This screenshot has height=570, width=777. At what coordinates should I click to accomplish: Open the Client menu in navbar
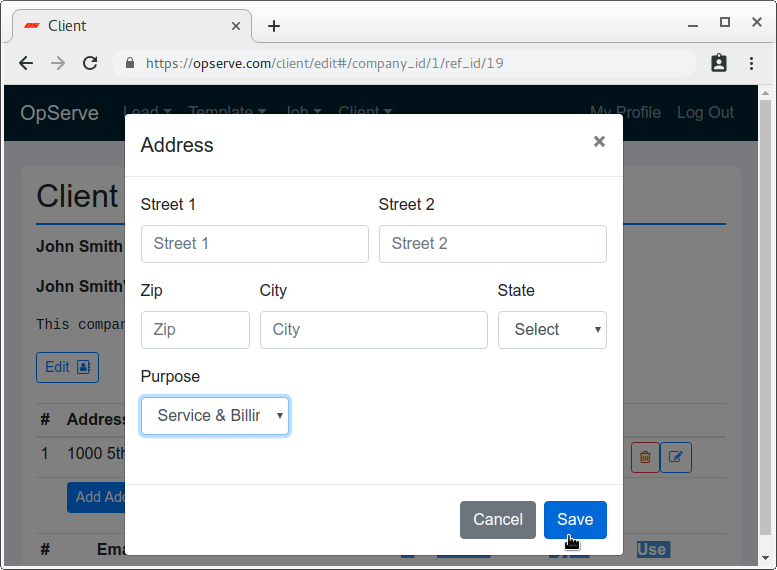(365, 113)
